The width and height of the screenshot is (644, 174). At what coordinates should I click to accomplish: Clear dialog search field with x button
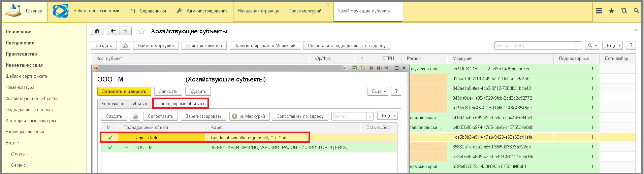[370, 116]
